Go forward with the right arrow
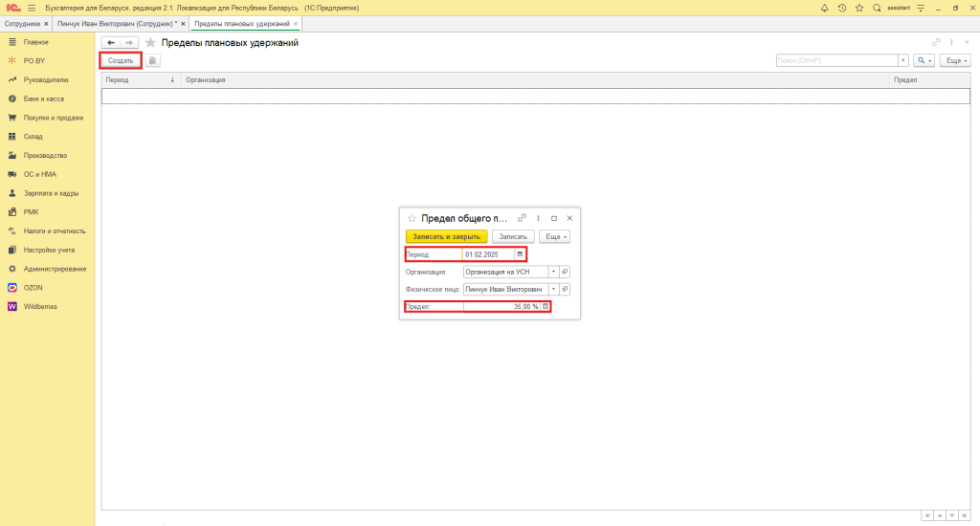 pos(129,42)
